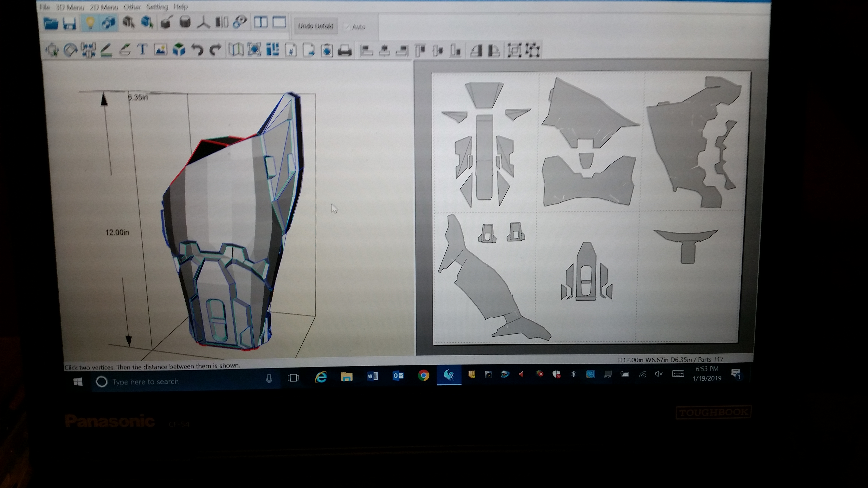
Task: Click the align left edges icon
Action: pyautogui.click(x=366, y=50)
